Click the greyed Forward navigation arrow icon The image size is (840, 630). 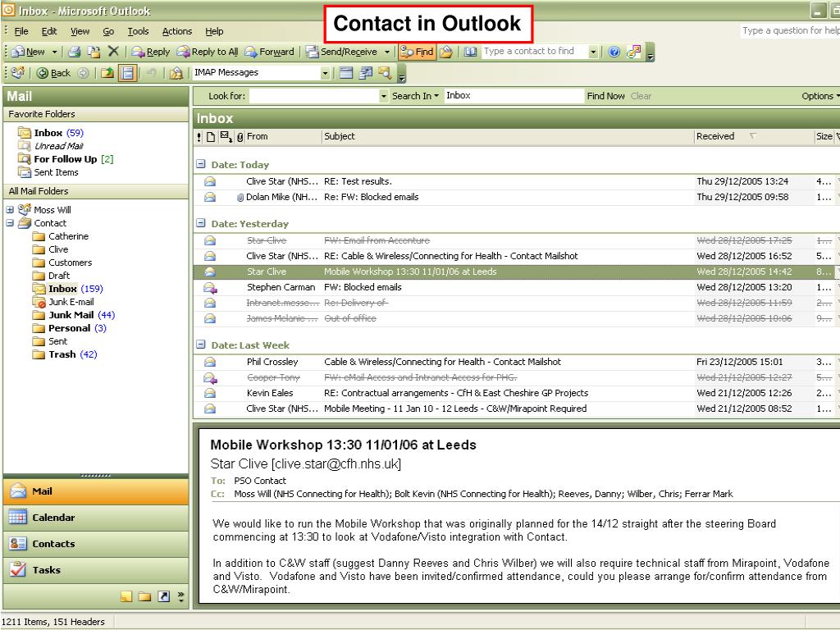point(83,73)
